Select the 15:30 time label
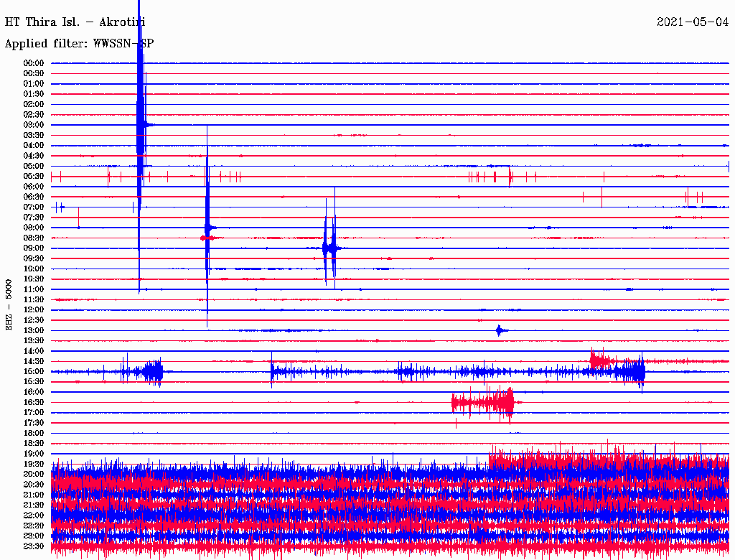This screenshot has width=735, height=560. pos(33,382)
